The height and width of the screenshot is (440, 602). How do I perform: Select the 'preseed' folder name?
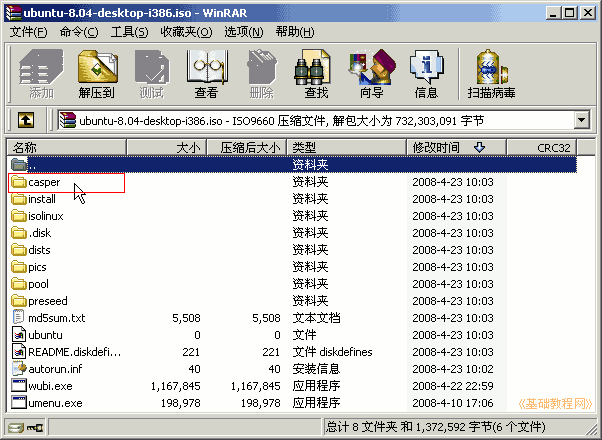coord(48,301)
